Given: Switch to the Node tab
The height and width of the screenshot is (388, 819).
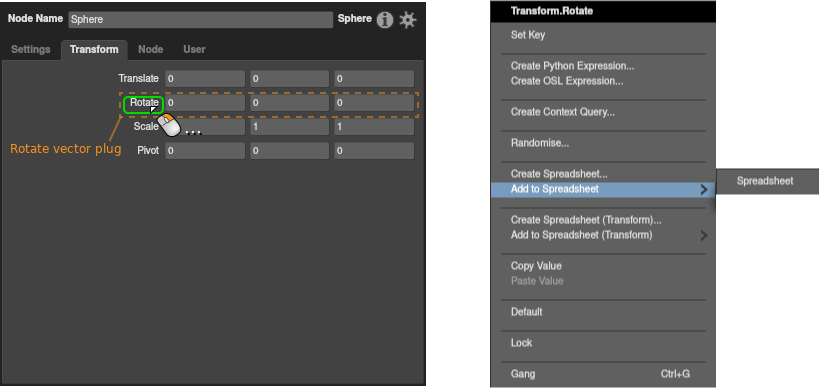Looking at the screenshot, I should (150, 50).
